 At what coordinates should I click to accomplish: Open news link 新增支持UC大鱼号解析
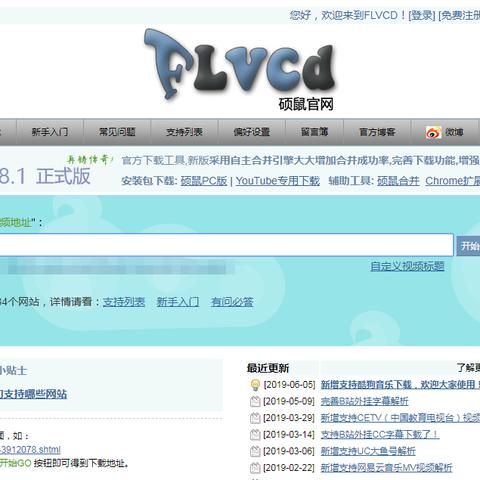[368, 451]
